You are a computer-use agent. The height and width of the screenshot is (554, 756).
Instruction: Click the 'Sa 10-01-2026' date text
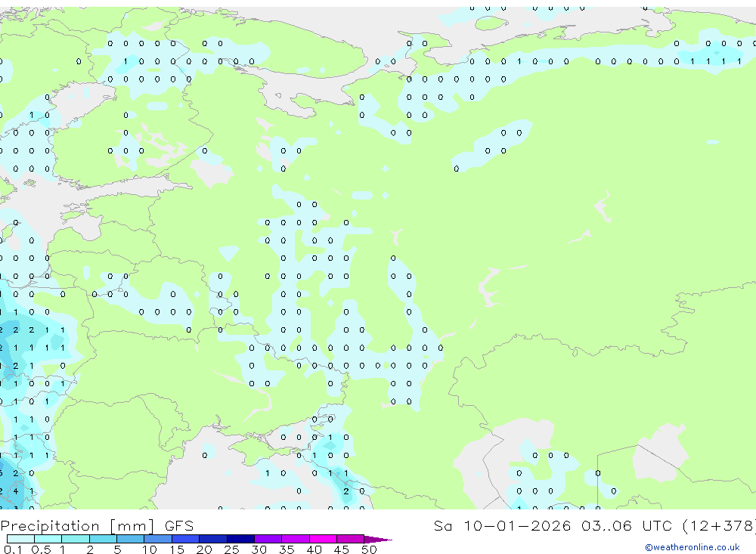[x=502, y=525]
